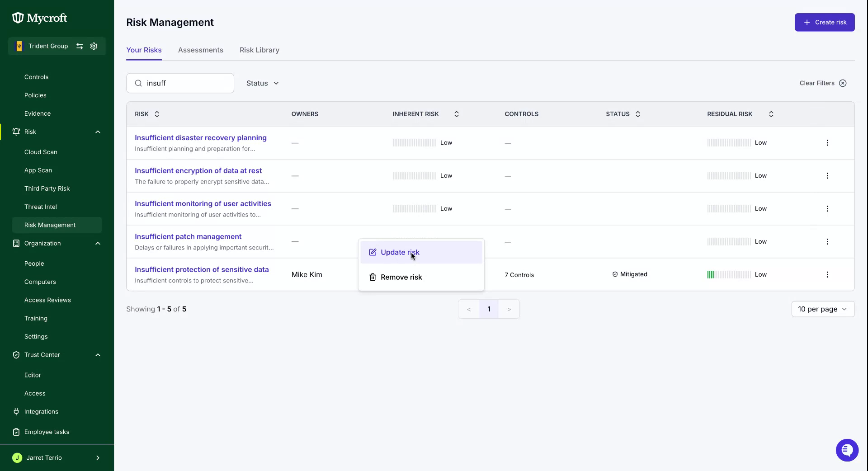This screenshot has height=471, width=868.
Task: Click the Trust Center shield icon
Action: tap(16, 355)
